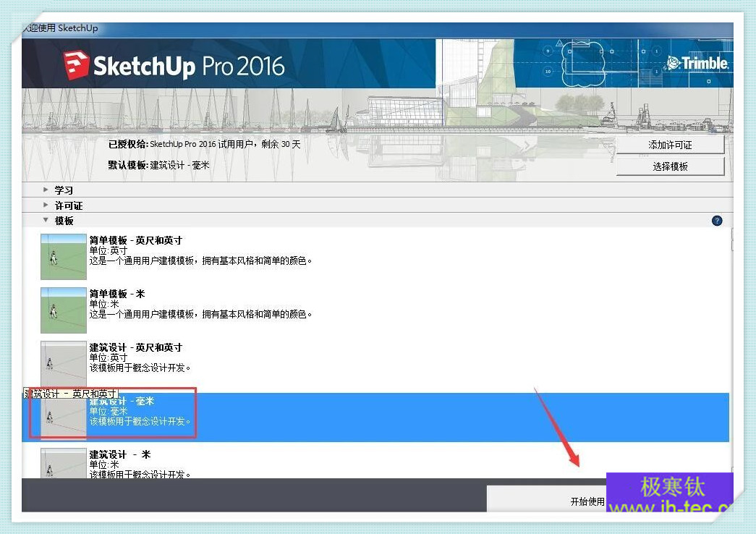Click the title 简单模板 - 米
The width and height of the screenshot is (756, 534).
point(116,294)
